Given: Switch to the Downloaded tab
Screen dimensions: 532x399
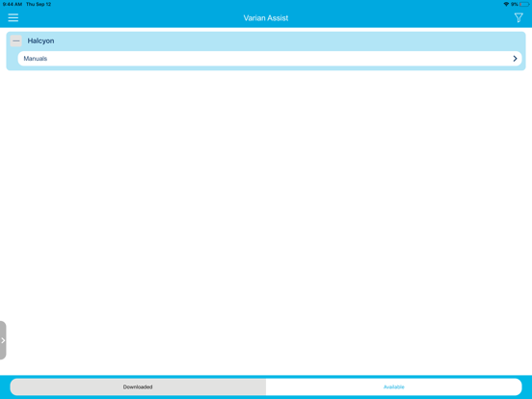Looking at the screenshot, I should [x=138, y=386].
